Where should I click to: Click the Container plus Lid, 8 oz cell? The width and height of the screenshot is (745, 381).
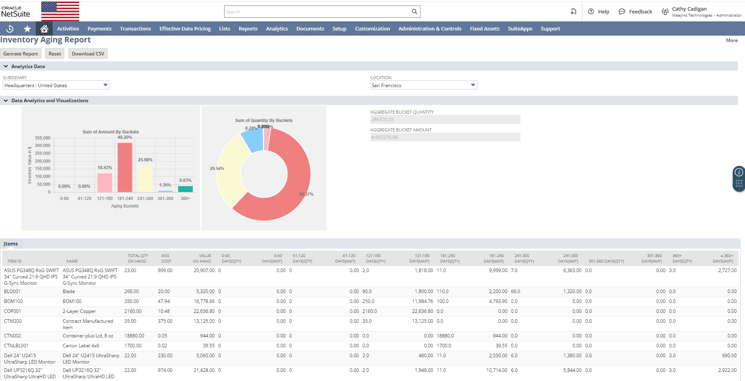click(x=89, y=336)
